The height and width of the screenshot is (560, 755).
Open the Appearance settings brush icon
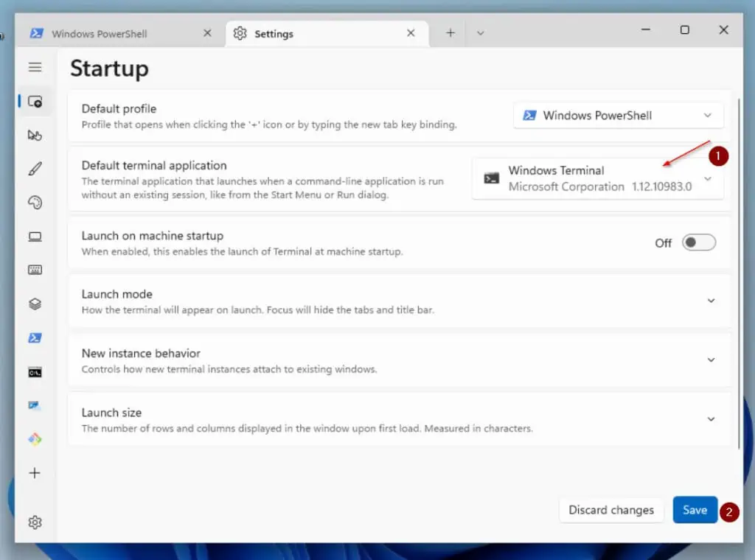tap(35, 169)
